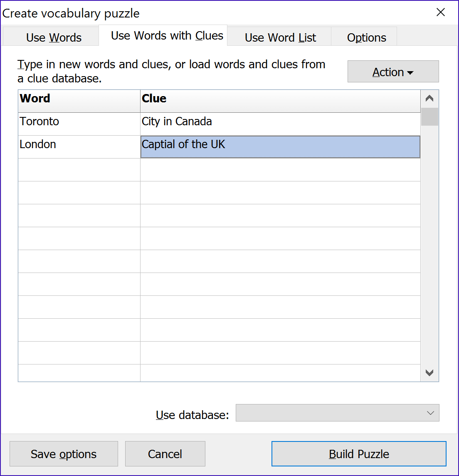This screenshot has height=476, width=459.
Task: Click the Clue column header
Action: pyautogui.click(x=280, y=99)
